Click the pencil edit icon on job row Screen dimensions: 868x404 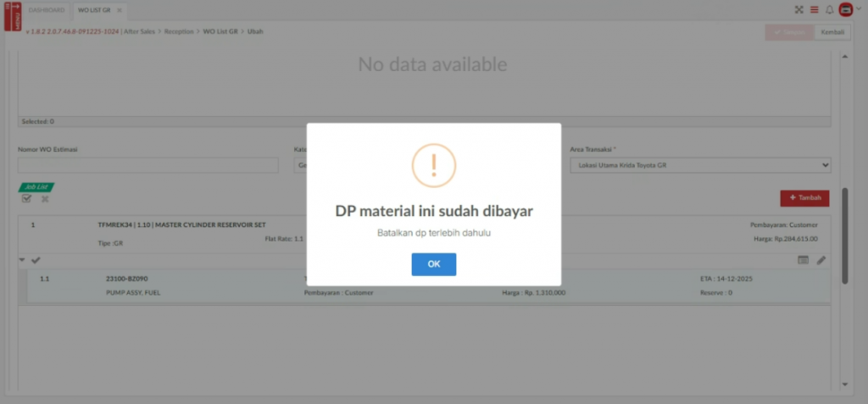821,260
